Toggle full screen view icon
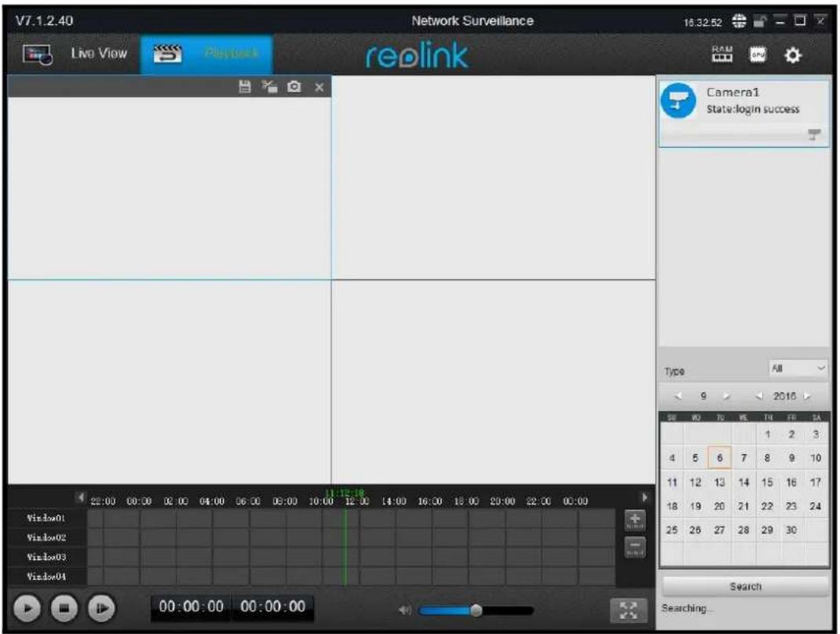 (x=628, y=610)
